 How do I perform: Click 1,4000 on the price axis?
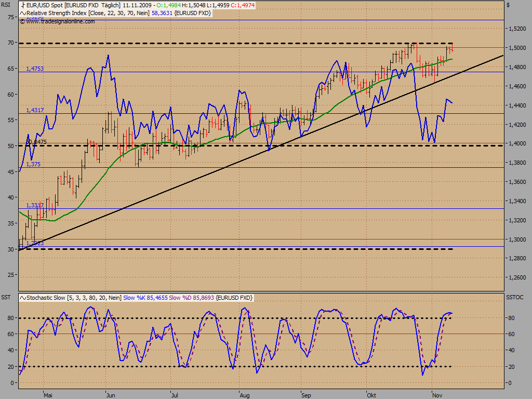point(517,143)
